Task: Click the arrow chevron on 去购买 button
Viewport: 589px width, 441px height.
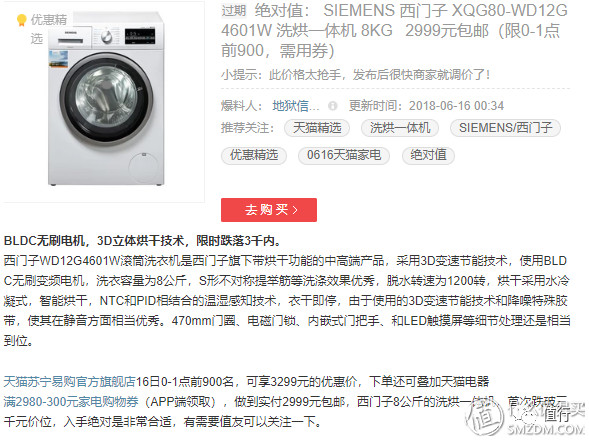Action: [x=295, y=210]
